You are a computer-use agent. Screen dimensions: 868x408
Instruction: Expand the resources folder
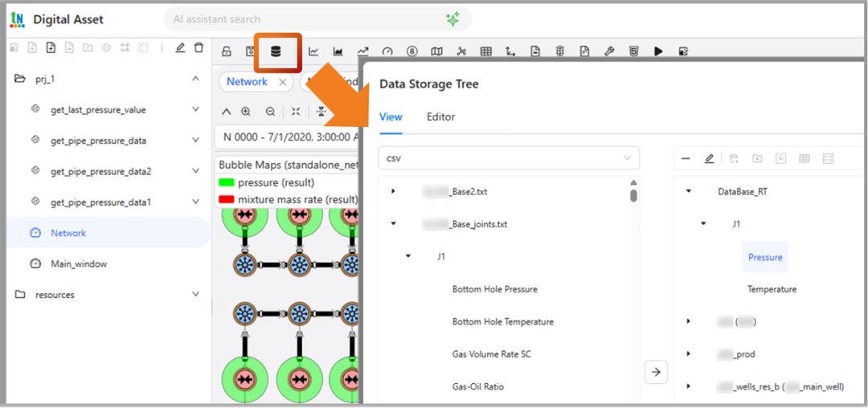click(x=195, y=295)
